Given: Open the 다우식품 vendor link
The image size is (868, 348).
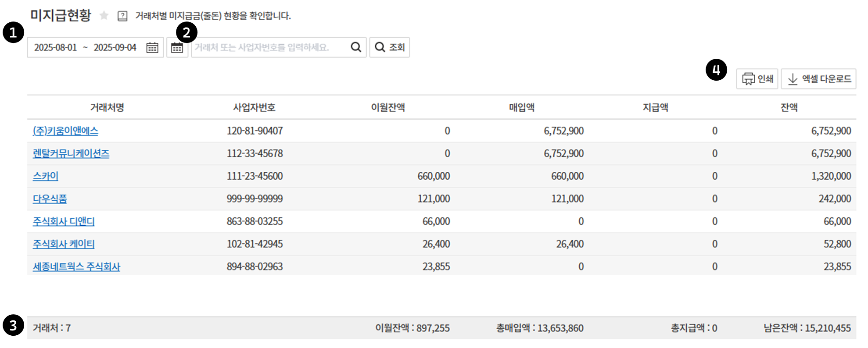Looking at the screenshot, I should [50, 199].
